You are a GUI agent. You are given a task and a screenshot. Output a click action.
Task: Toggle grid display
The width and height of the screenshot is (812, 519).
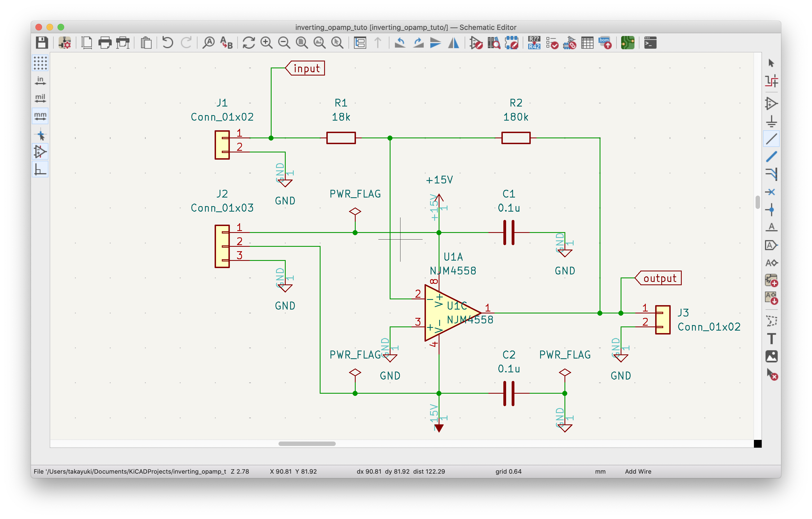(x=40, y=63)
